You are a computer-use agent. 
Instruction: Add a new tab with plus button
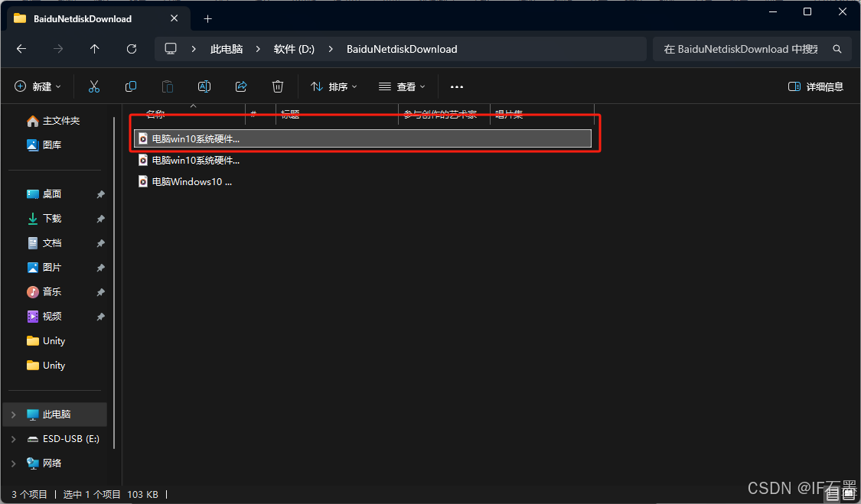point(207,18)
